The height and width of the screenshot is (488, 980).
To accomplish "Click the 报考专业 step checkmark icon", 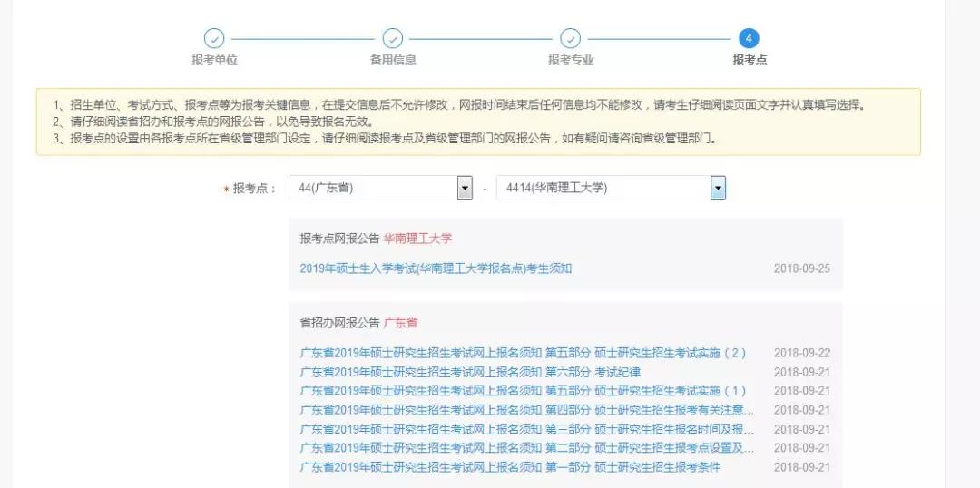I will pyautogui.click(x=570, y=38).
